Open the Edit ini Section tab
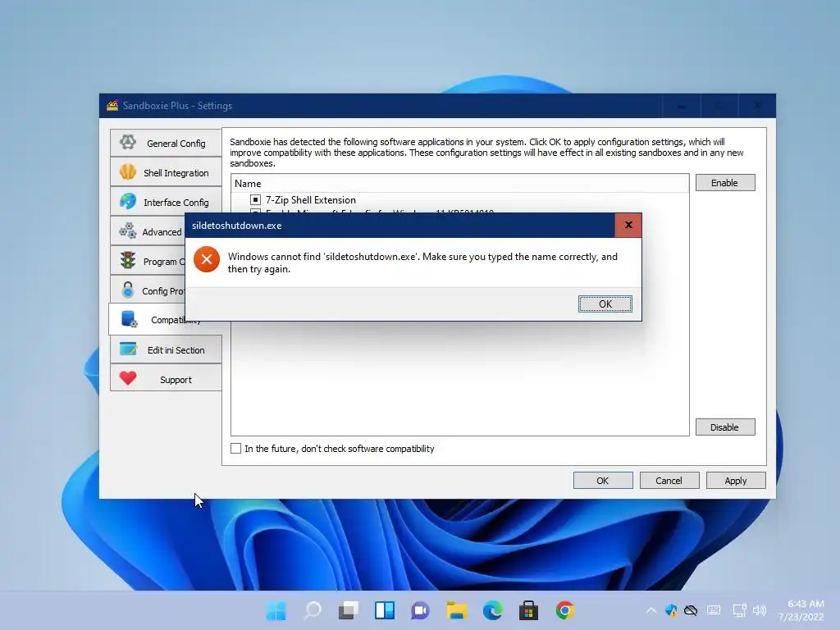 pyautogui.click(x=166, y=349)
